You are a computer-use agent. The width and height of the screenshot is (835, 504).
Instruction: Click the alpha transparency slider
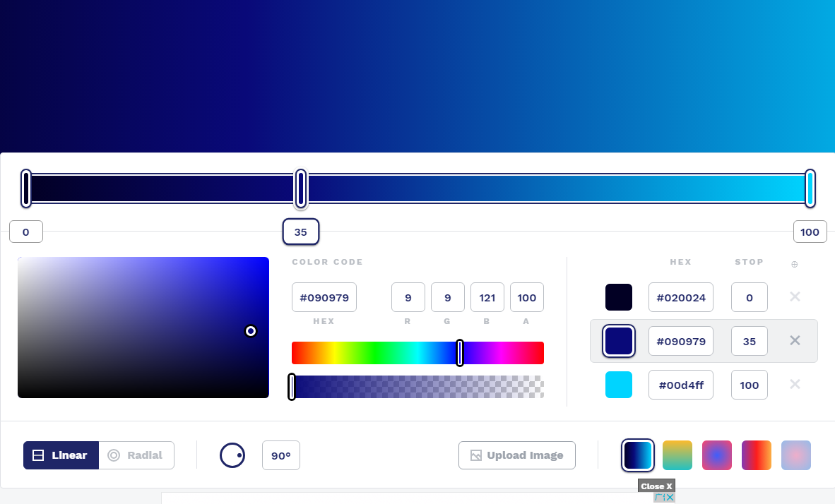pyautogui.click(x=417, y=387)
